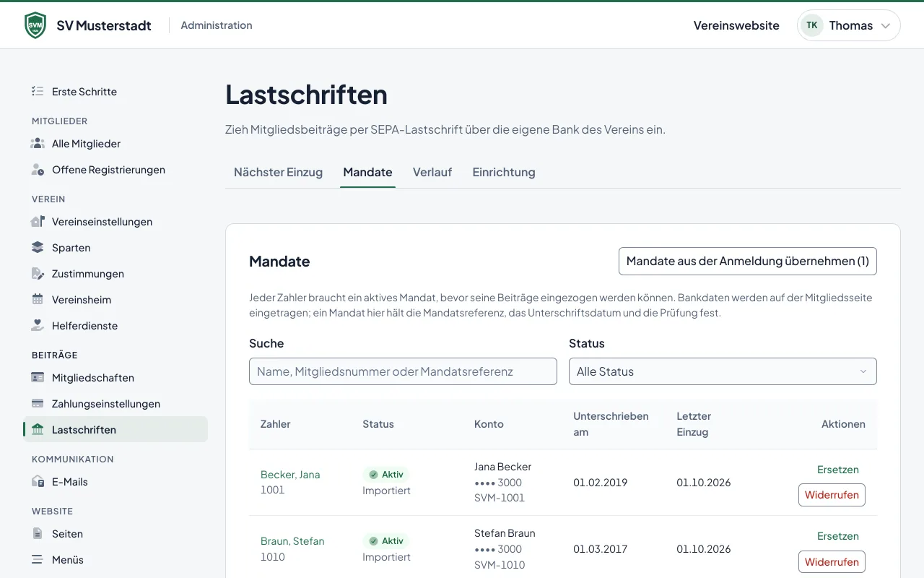Screen dimensions: 924x578
Task: Click Widerrufen for Becker, Jana
Action: (x=832, y=495)
